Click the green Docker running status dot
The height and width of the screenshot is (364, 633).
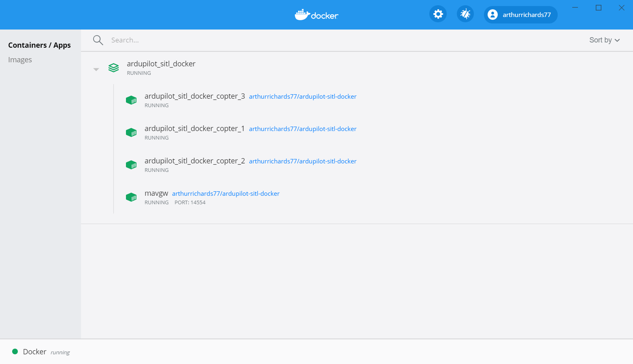coord(15,351)
